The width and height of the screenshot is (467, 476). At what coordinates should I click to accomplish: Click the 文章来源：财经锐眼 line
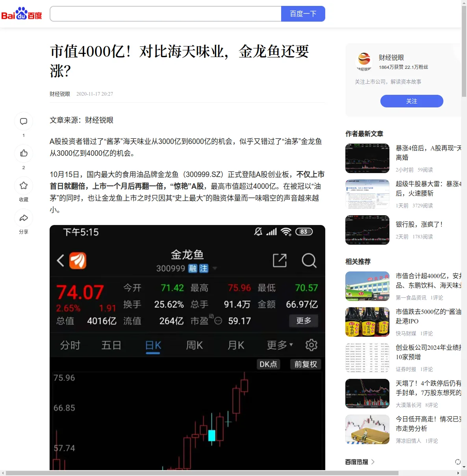point(82,120)
